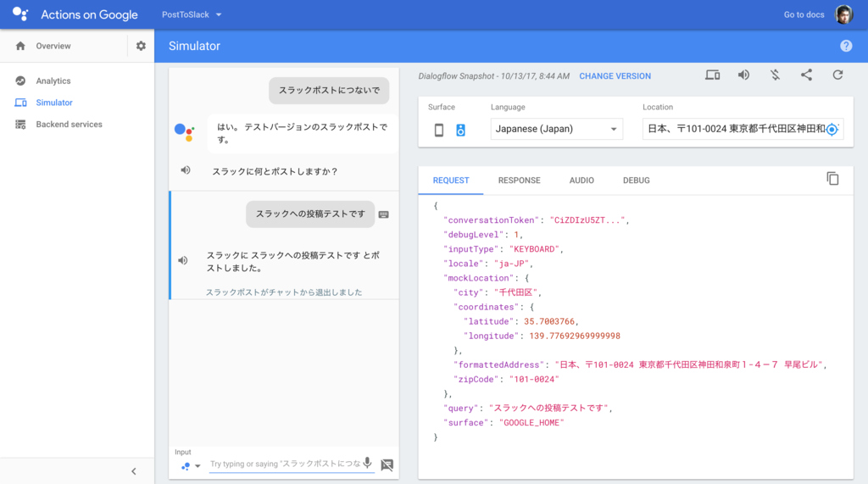Activate the microphone voice input

pos(368,464)
